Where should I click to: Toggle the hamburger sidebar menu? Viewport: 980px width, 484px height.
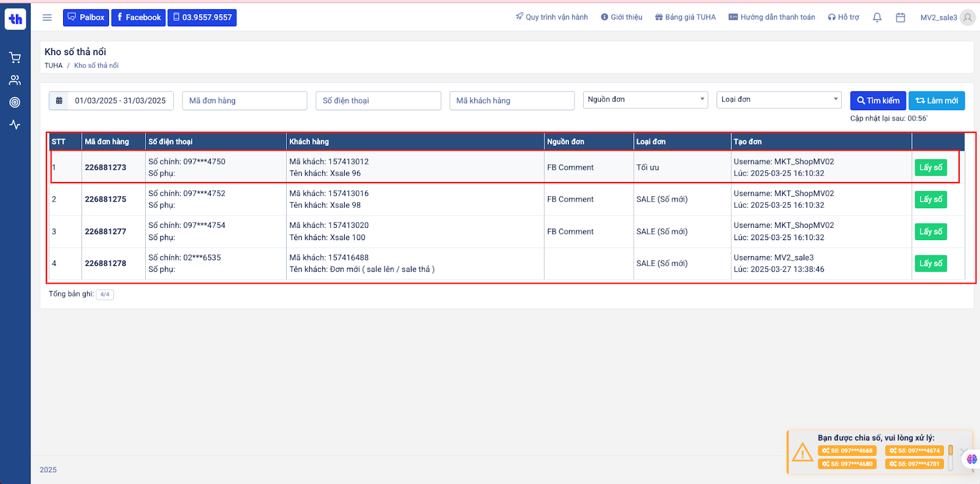pyautogui.click(x=47, y=18)
